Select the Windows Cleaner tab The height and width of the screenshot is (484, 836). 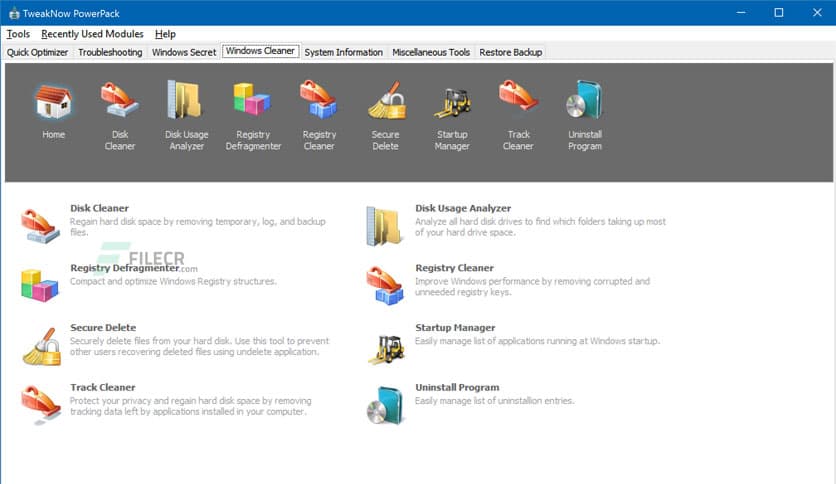[x=261, y=51]
